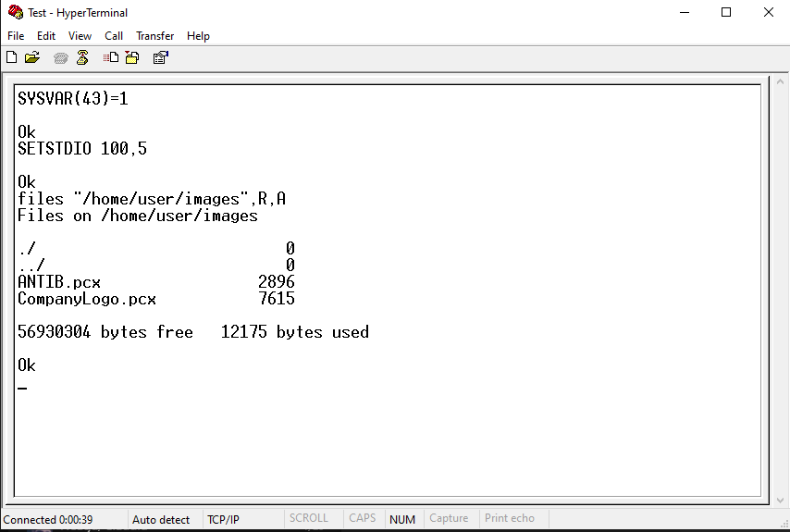This screenshot has height=532, width=790.
Task: Click the 'Files on /home/user/images' line
Action: [x=138, y=216]
